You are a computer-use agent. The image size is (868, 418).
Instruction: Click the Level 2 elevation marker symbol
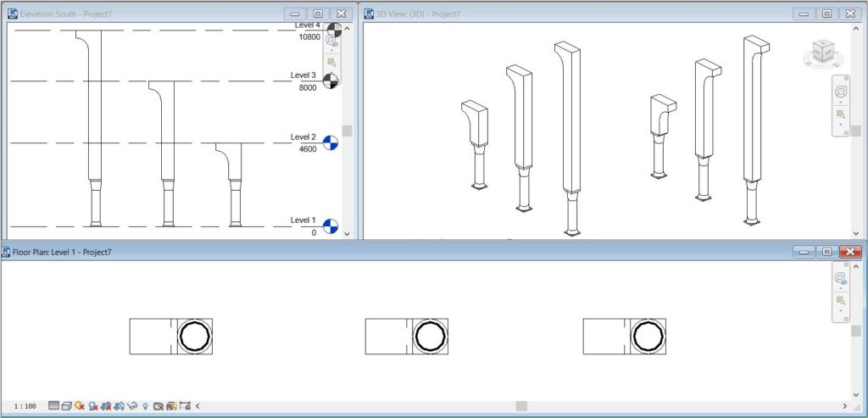(331, 142)
